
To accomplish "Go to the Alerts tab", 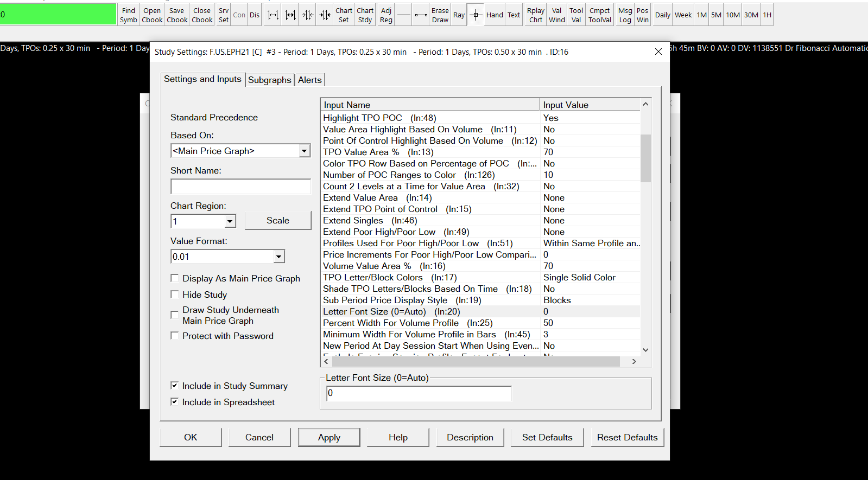I will pos(309,80).
